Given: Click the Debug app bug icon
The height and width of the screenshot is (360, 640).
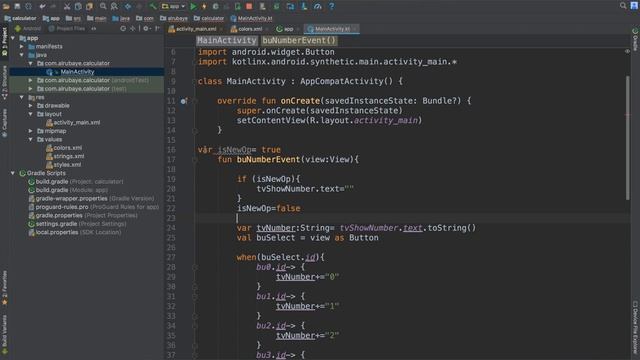Looking at the screenshot, I should [x=216, y=6].
